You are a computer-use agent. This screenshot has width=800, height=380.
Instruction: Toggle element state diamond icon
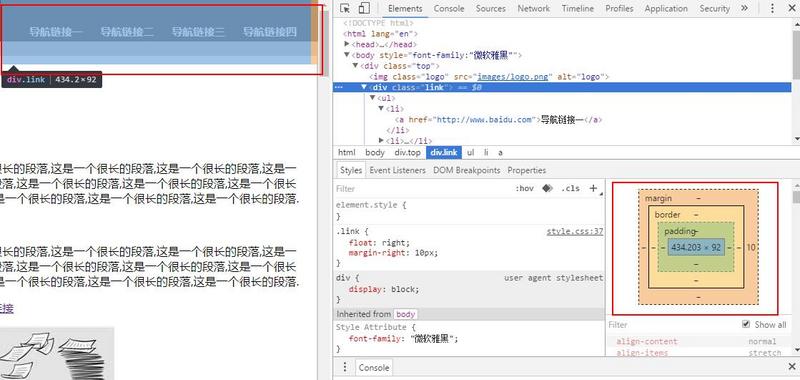pyautogui.click(x=547, y=188)
